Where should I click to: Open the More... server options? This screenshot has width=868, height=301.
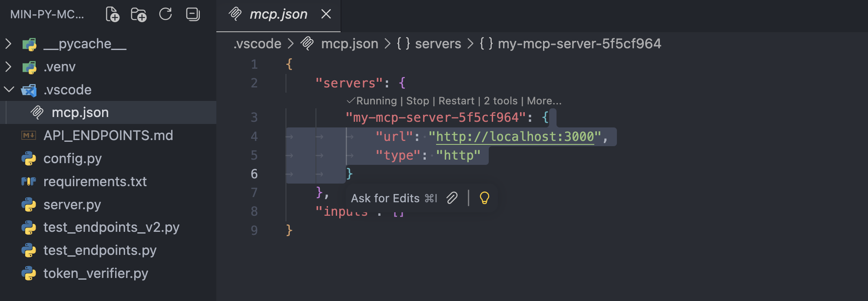point(544,101)
